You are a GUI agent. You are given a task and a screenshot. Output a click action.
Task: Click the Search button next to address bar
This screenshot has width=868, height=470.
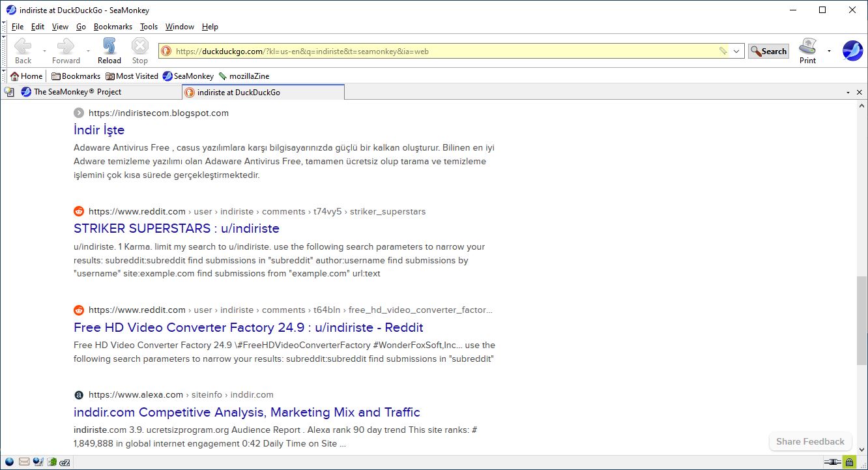(768, 51)
